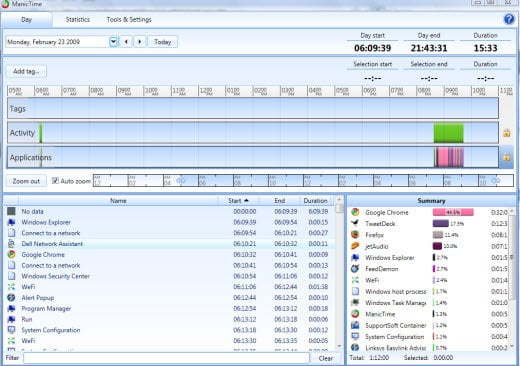
Task: Click the jetAudio icon in Summary
Action: [355, 246]
